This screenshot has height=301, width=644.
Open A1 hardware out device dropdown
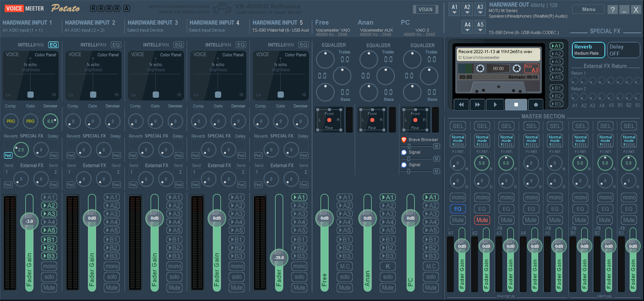pyautogui.click(x=455, y=9)
